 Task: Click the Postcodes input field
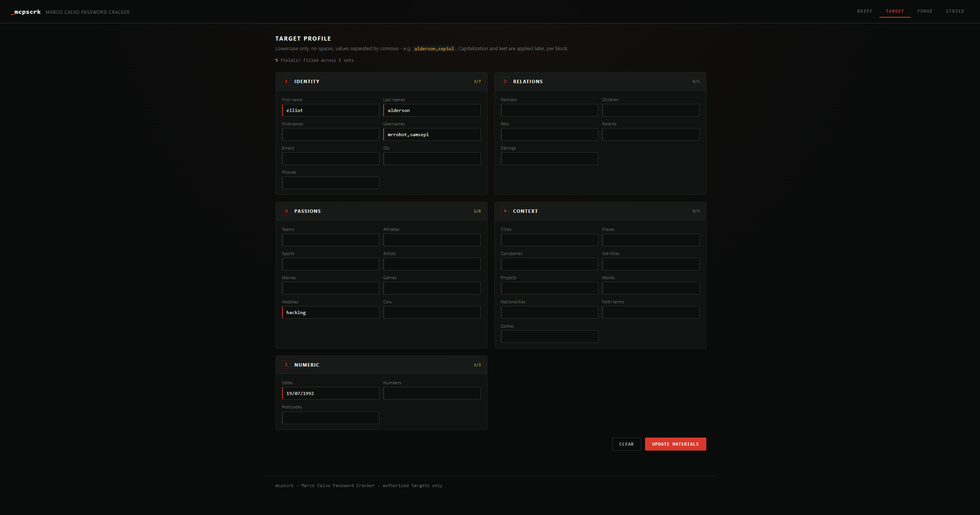(x=330, y=418)
